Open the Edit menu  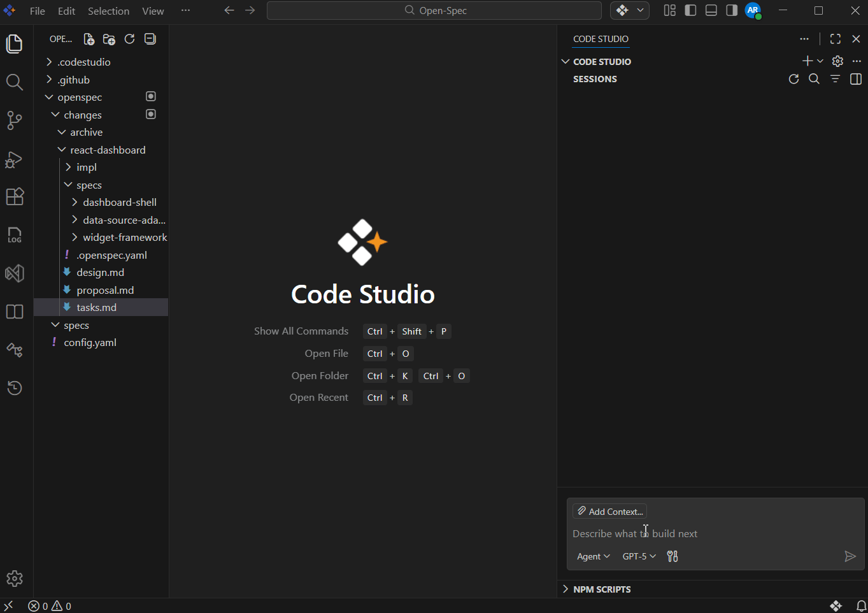click(66, 11)
